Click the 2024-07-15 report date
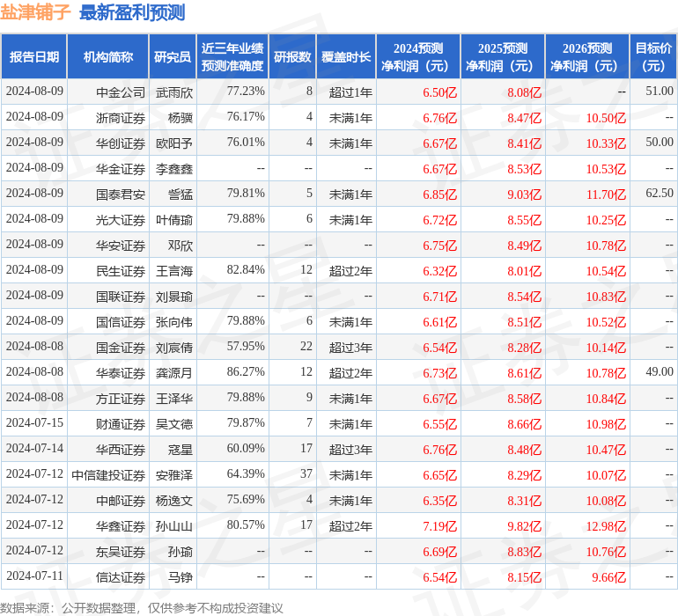678x616 pixels. tap(34, 422)
